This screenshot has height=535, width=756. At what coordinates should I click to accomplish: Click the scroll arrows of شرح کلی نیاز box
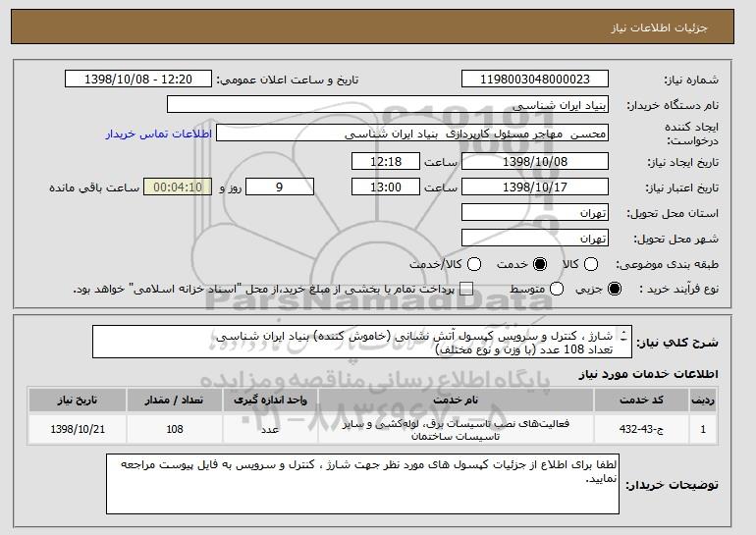point(624,336)
